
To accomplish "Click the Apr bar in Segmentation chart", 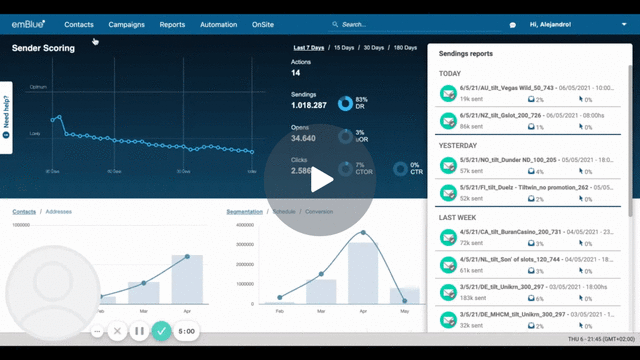I will (363, 273).
